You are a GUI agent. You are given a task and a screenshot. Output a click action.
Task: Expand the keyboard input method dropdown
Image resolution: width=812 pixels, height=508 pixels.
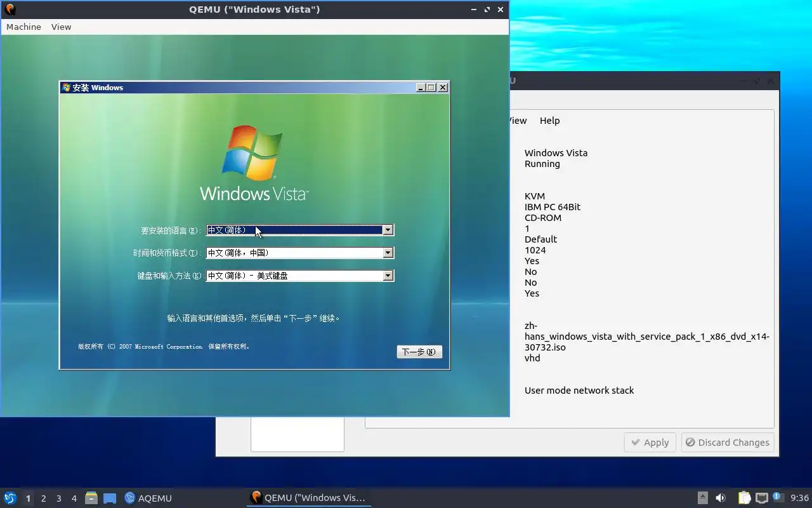388,276
